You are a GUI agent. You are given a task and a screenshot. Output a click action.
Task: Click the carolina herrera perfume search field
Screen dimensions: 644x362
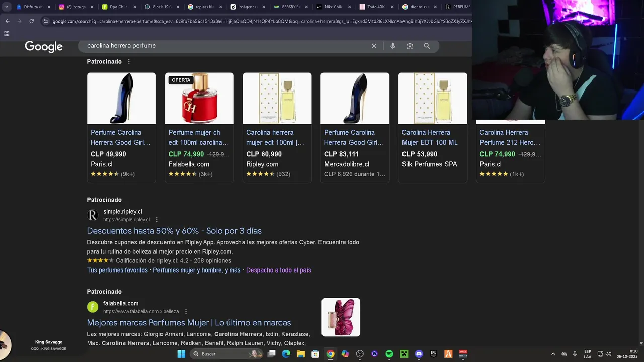[x=226, y=46]
